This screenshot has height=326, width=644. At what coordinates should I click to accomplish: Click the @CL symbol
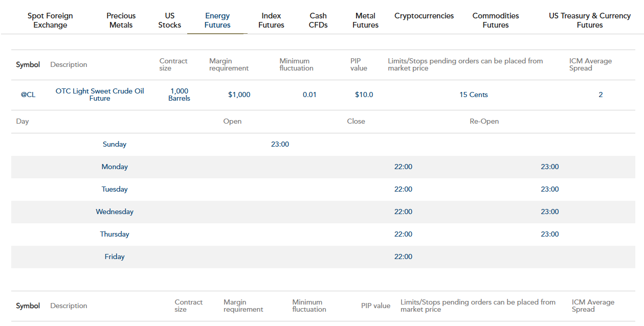pyautogui.click(x=28, y=95)
